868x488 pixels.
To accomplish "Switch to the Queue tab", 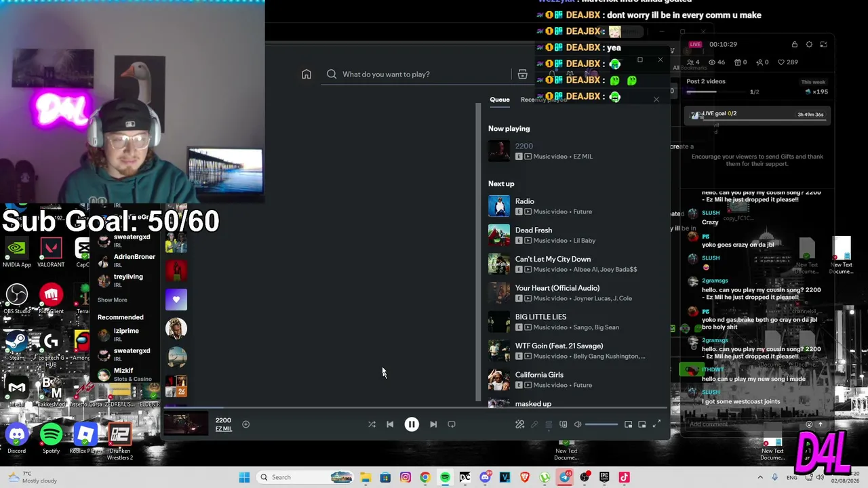I will pos(500,100).
